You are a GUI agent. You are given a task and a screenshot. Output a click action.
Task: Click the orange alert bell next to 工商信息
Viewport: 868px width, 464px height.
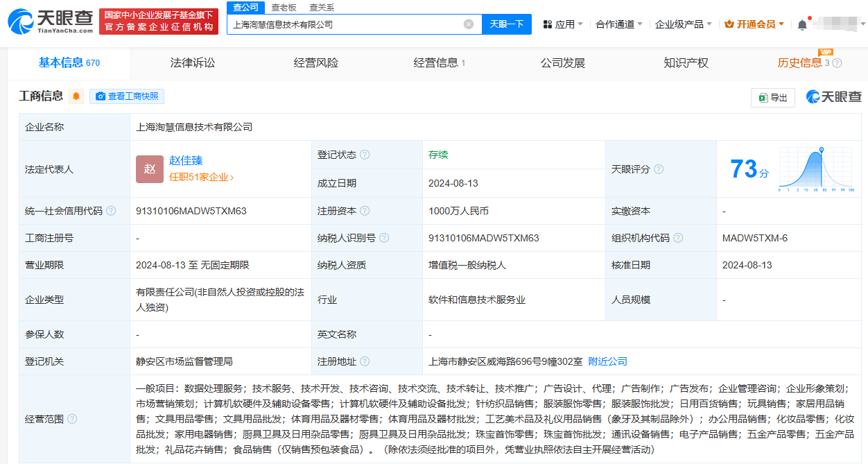click(x=76, y=96)
